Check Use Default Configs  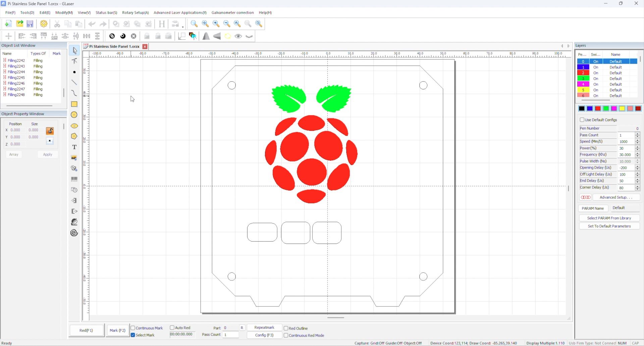pyautogui.click(x=582, y=120)
